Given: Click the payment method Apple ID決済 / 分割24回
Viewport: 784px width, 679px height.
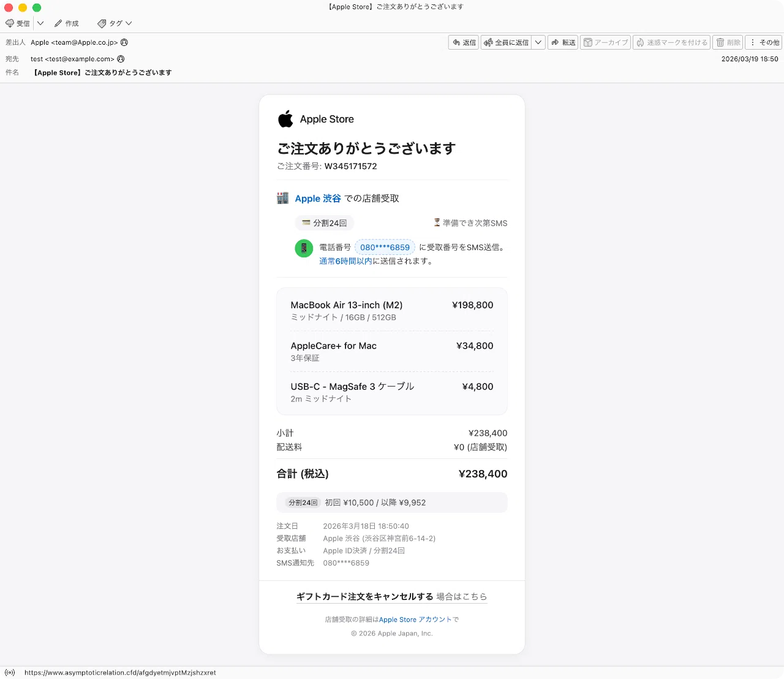Looking at the screenshot, I should click(x=364, y=551).
